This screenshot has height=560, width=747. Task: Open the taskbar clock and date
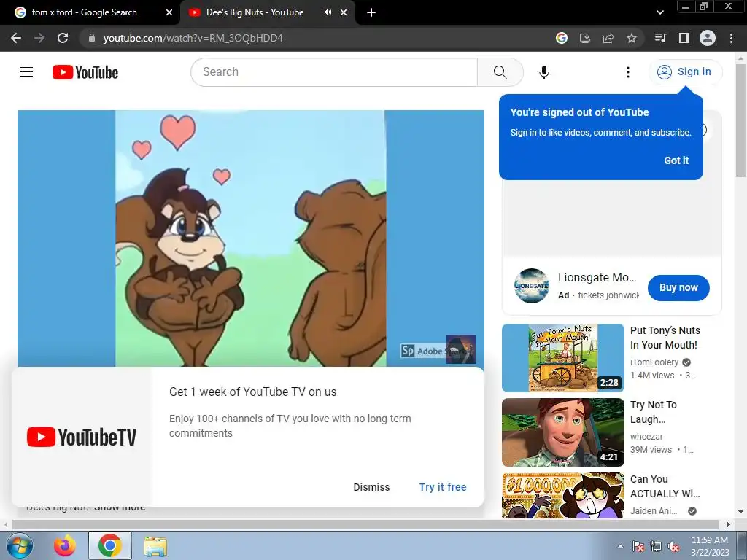click(x=710, y=546)
